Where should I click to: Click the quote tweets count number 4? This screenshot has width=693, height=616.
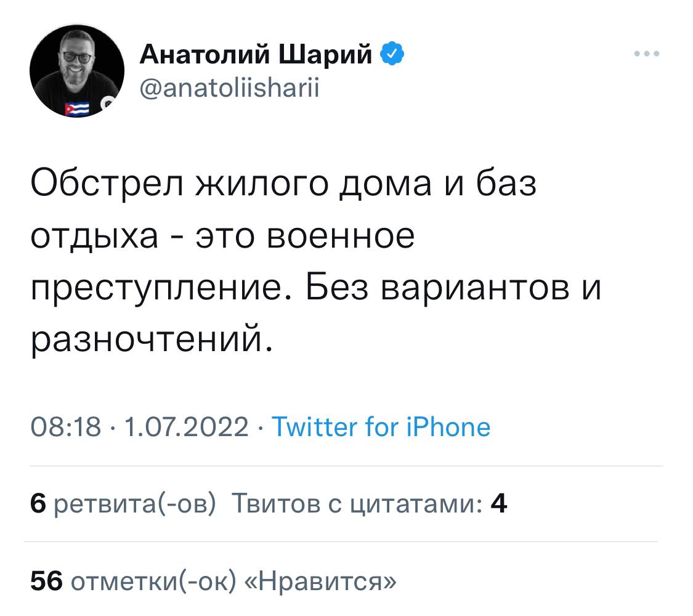tap(498, 505)
